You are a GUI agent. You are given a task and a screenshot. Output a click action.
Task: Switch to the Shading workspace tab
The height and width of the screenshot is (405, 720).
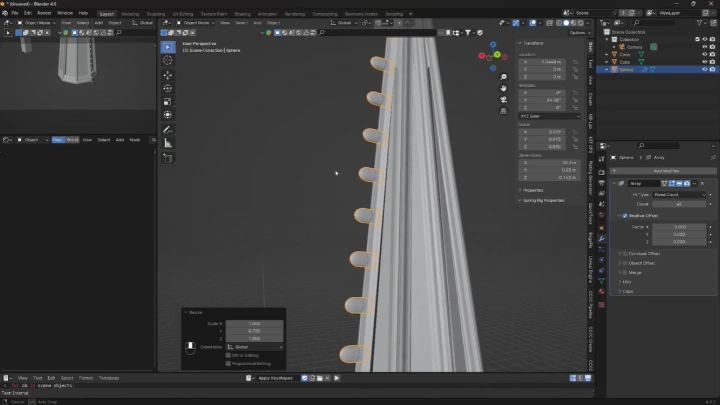point(242,14)
